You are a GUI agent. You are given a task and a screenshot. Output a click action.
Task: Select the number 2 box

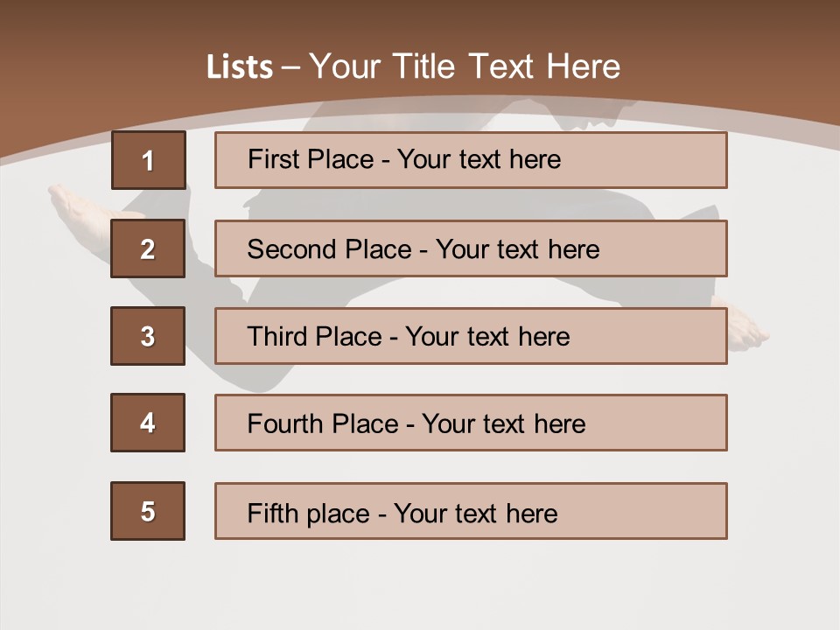148,248
